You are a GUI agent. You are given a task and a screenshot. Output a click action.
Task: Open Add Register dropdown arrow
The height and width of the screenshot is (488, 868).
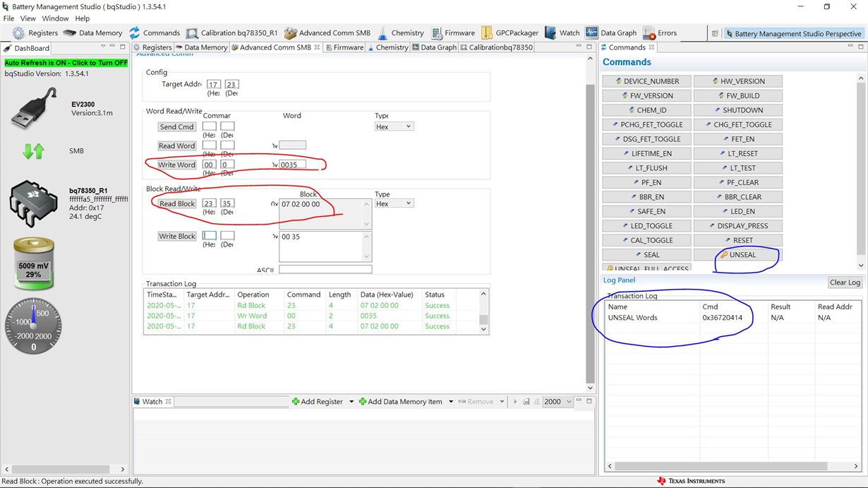coord(351,401)
